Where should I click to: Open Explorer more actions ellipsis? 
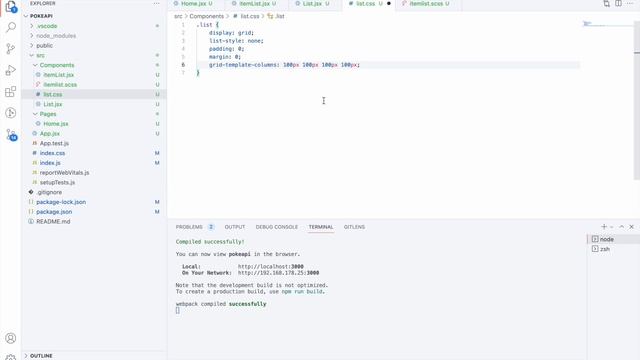157,3
